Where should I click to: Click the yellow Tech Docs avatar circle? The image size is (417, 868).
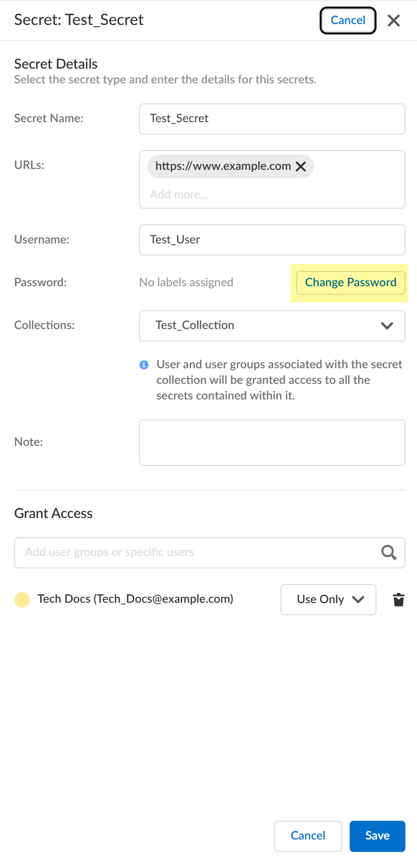pos(22,600)
